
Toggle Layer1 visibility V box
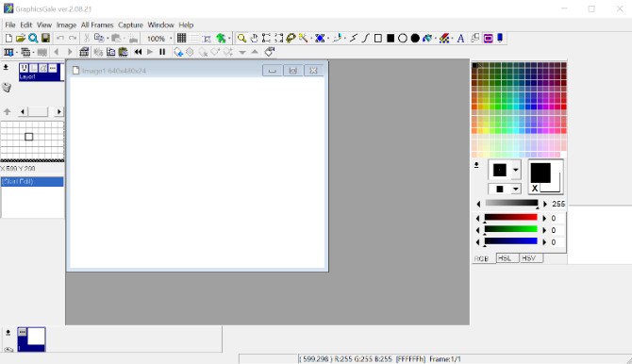(x=24, y=68)
